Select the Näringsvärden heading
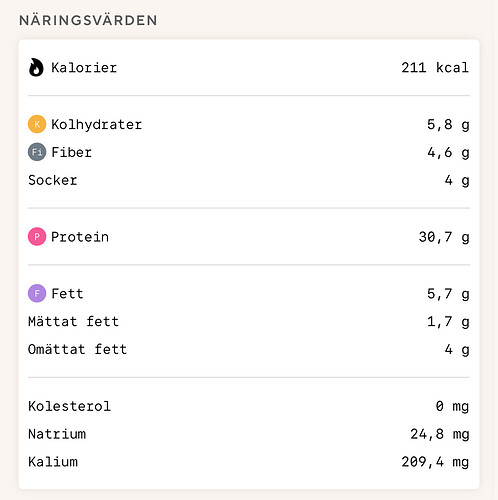The width and height of the screenshot is (498, 500). 88,20
